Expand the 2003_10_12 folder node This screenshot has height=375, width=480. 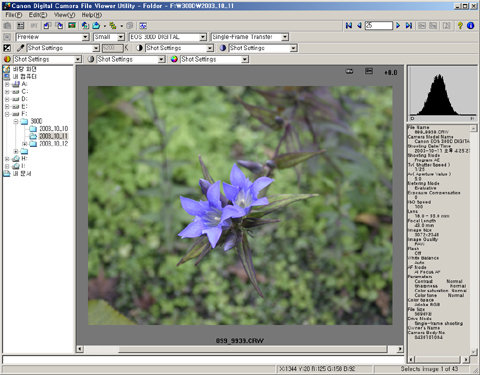tap(24, 144)
